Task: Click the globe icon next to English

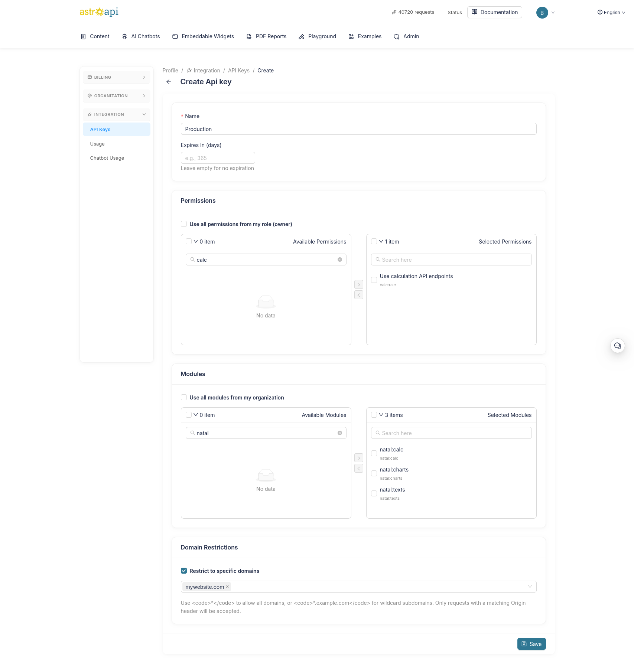Action: click(x=599, y=12)
